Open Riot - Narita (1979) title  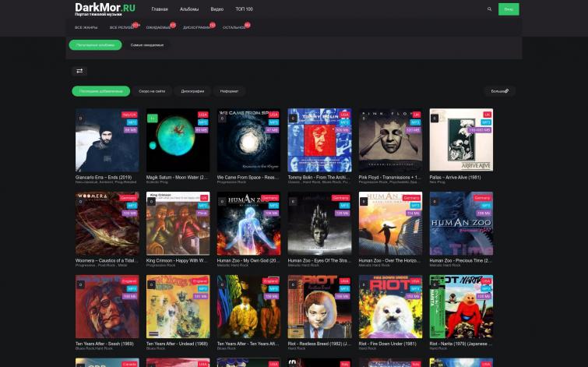pyautogui.click(x=460, y=344)
